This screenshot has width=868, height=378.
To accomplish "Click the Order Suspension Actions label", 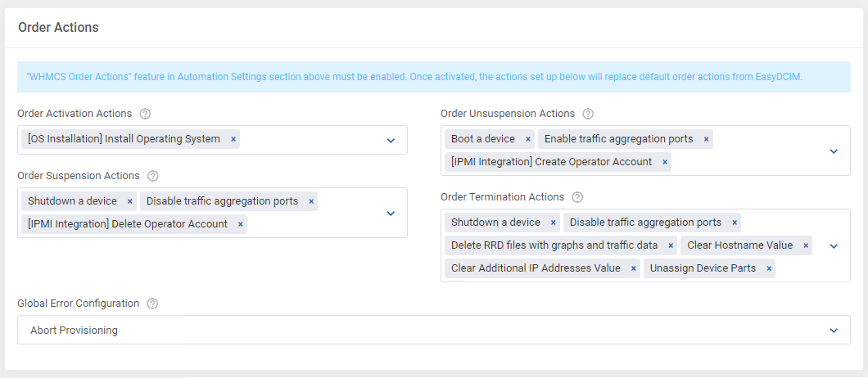I will click(79, 175).
